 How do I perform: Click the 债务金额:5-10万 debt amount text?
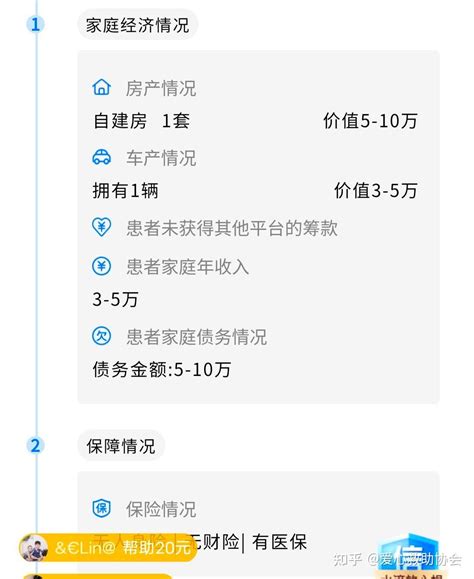(162, 369)
